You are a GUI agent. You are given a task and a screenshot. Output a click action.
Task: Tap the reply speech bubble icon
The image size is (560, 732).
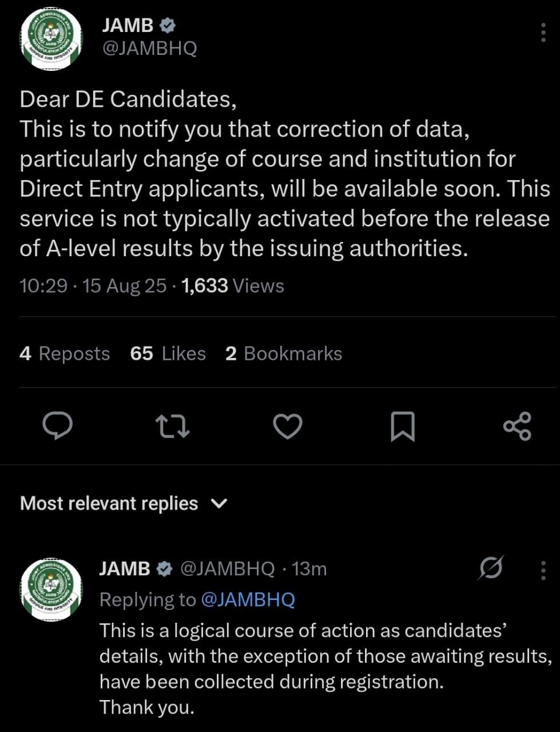point(57,426)
